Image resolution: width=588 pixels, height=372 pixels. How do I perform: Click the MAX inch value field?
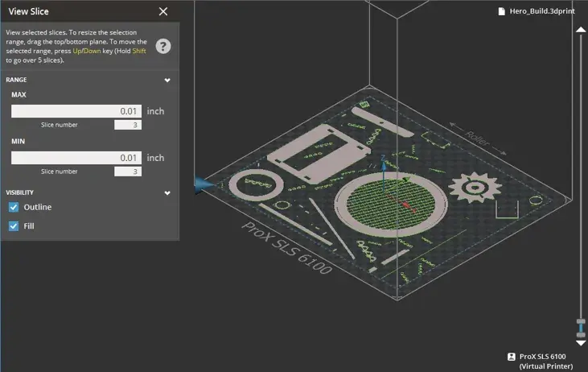click(x=76, y=111)
